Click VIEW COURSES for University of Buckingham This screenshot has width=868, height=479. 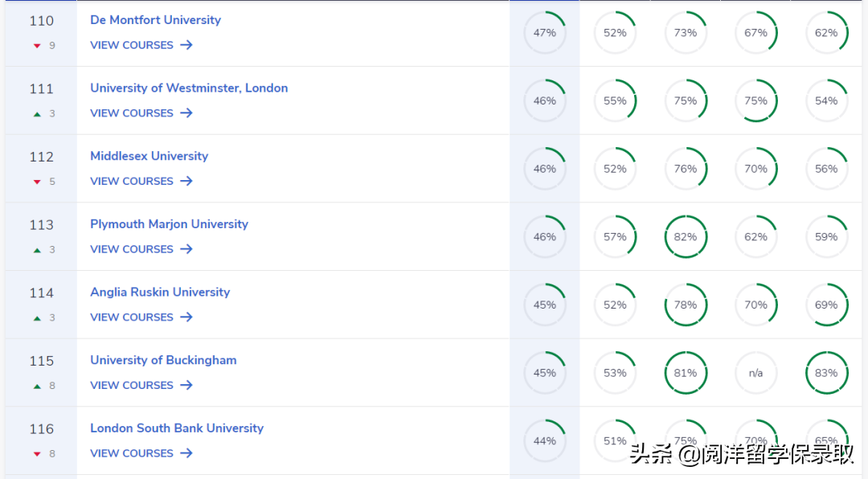click(x=131, y=385)
